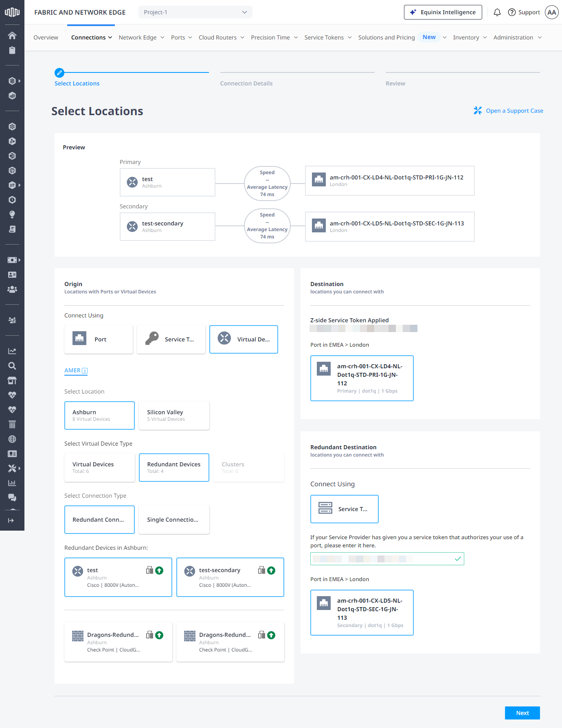Select the Single Connection type card
This screenshot has width=562, height=728.
point(174,520)
